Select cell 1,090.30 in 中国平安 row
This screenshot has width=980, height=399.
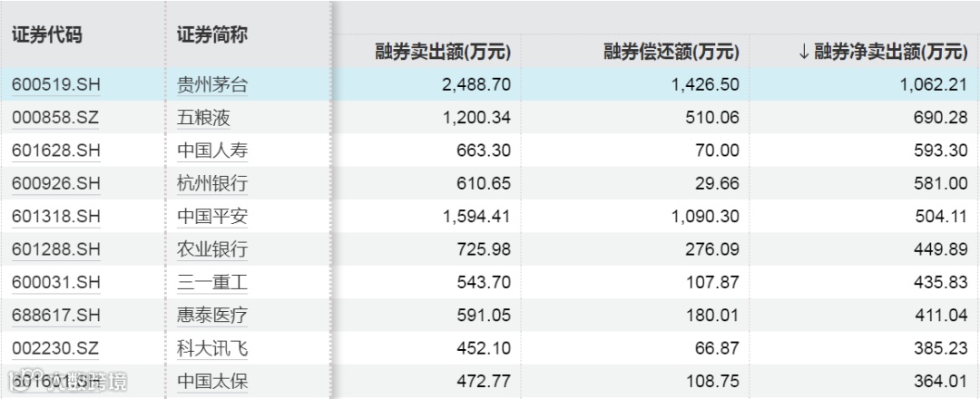click(x=705, y=217)
